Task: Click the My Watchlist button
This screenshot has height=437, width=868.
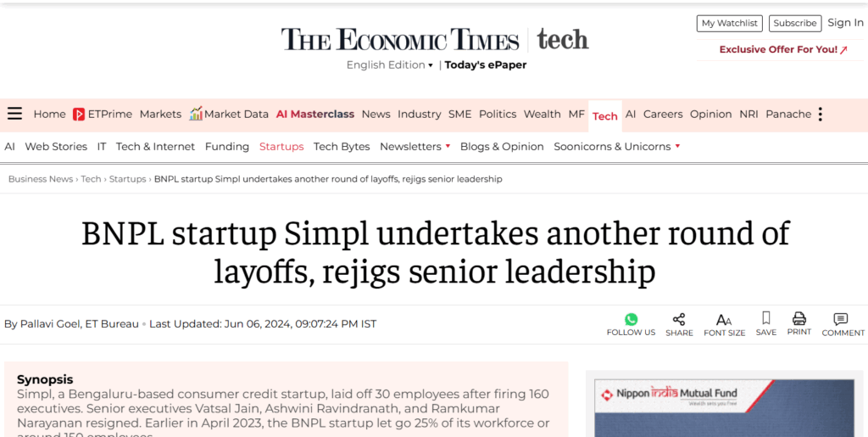Action: 730,23
